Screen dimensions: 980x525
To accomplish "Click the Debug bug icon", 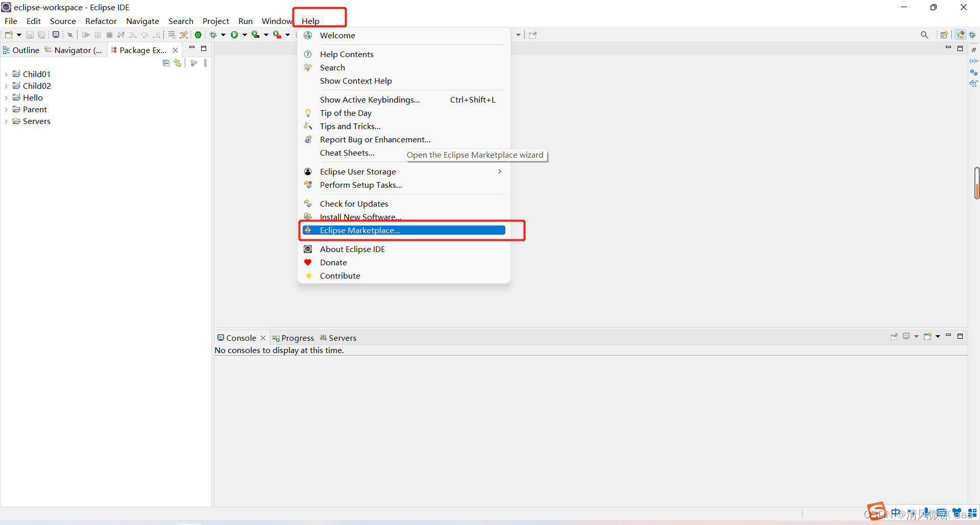I will pos(213,35).
